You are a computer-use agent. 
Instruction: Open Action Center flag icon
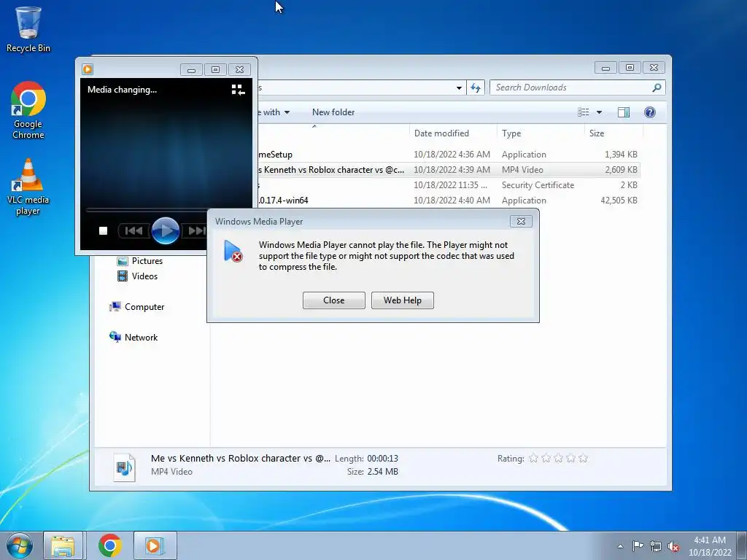638,546
